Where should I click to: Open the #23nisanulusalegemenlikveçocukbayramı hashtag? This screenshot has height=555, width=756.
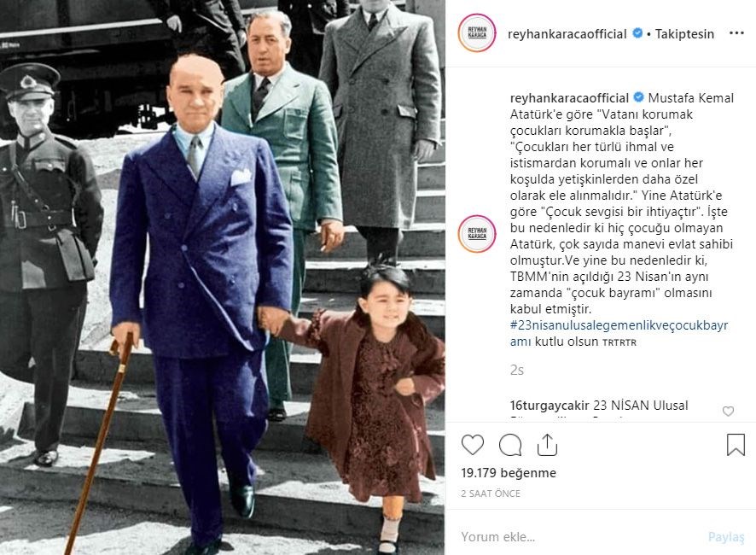pyautogui.click(x=619, y=333)
